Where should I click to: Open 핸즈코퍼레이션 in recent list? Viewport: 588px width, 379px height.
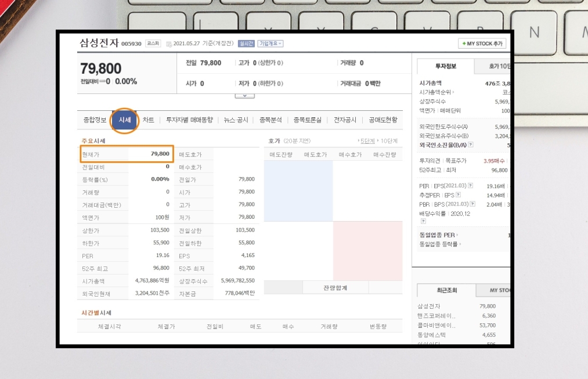pyautogui.click(x=436, y=316)
